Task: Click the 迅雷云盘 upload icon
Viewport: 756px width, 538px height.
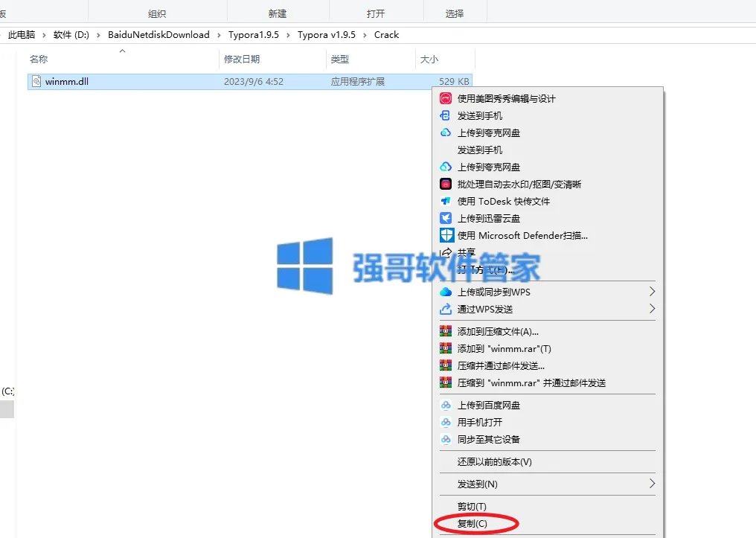Action: point(446,218)
